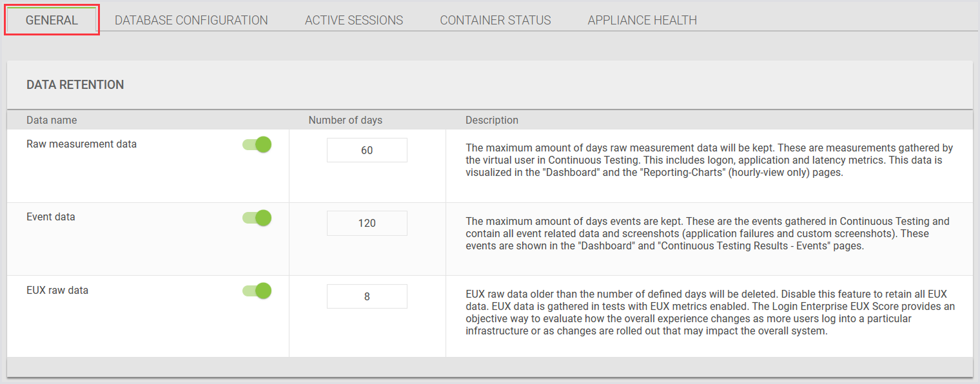The height and width of the screenshot is (384, 980).
Task: Click the Number of days column header
Action: click(x=345, y=120)
